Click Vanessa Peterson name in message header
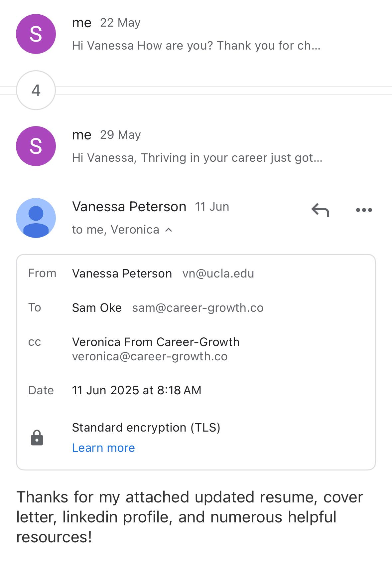The height and width of the screenshot is (561, 392). click(129, 207)
